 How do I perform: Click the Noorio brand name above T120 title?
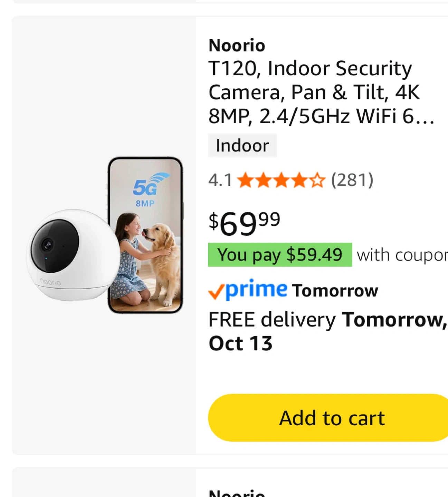[237, 45]
